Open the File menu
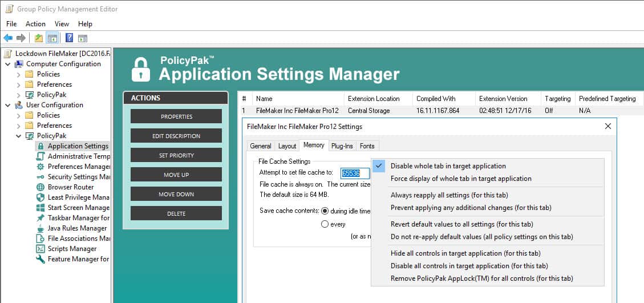The image size is (644, 303). (11, 24)
